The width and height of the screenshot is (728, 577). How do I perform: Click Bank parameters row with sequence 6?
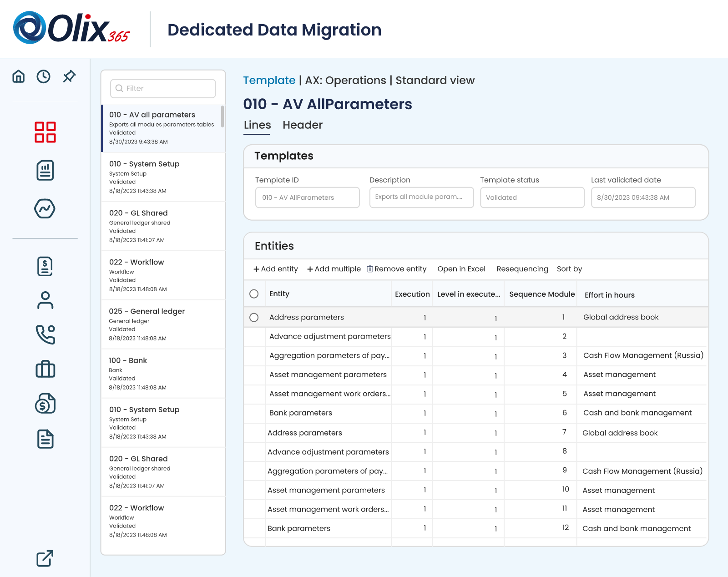click(x=475, y=413)
